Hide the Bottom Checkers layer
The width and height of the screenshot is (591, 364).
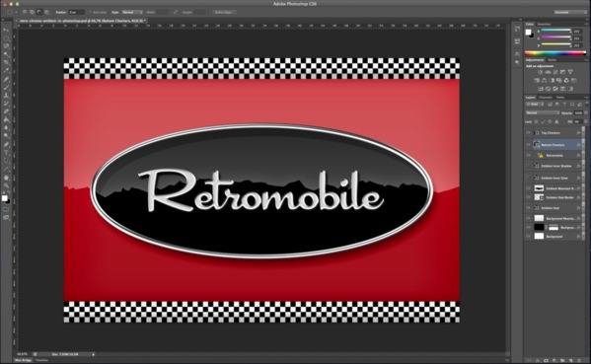(x=528, y=145)
